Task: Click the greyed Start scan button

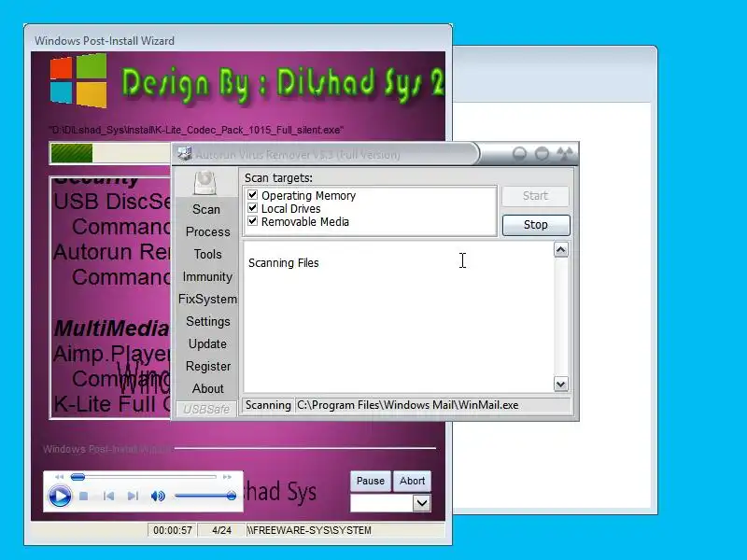Action: tap(535, 196)
